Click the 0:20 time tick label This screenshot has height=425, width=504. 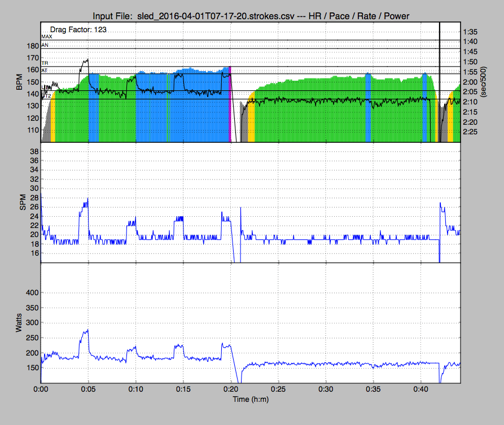click(231, 389)
